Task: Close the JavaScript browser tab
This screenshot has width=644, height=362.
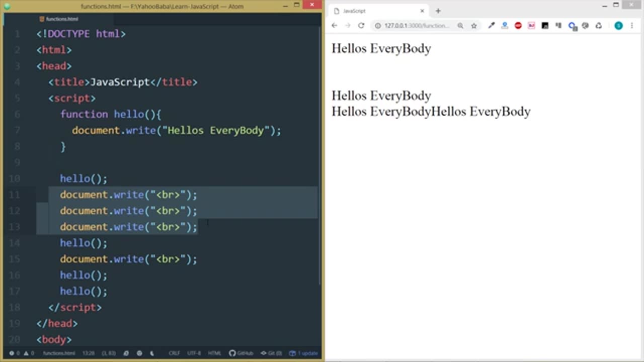Action: pyautogui.click(x=422, y=11)
